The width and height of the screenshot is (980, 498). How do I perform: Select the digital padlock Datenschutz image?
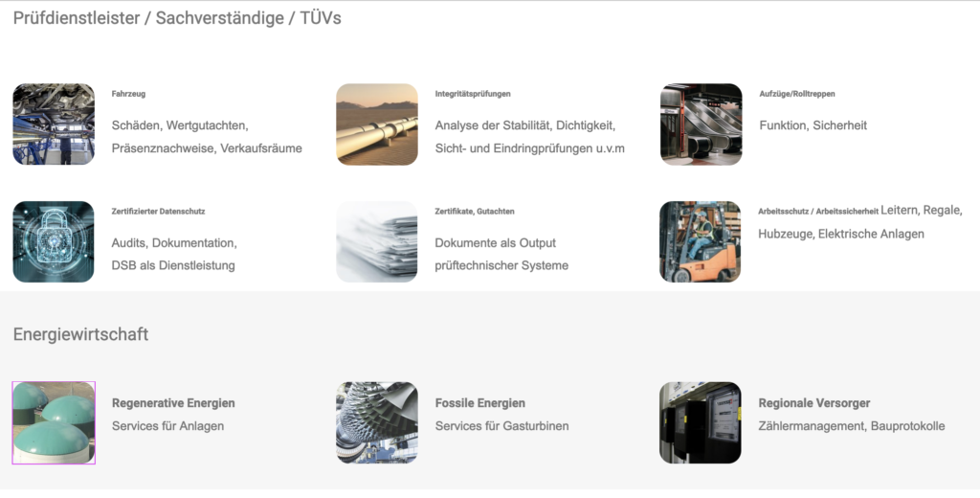54,241
